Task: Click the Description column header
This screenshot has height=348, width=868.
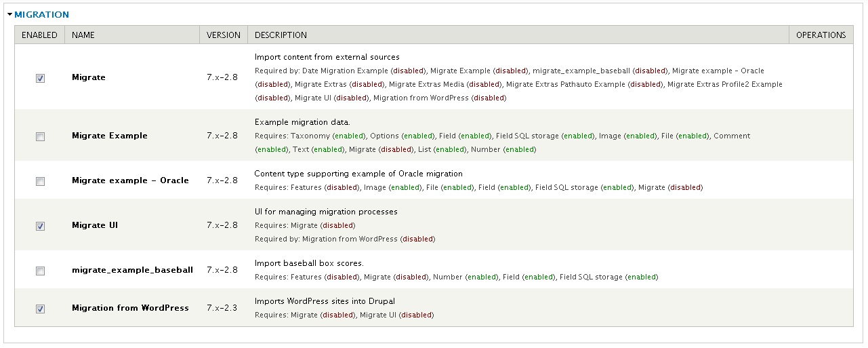Action: click(281, 35)
